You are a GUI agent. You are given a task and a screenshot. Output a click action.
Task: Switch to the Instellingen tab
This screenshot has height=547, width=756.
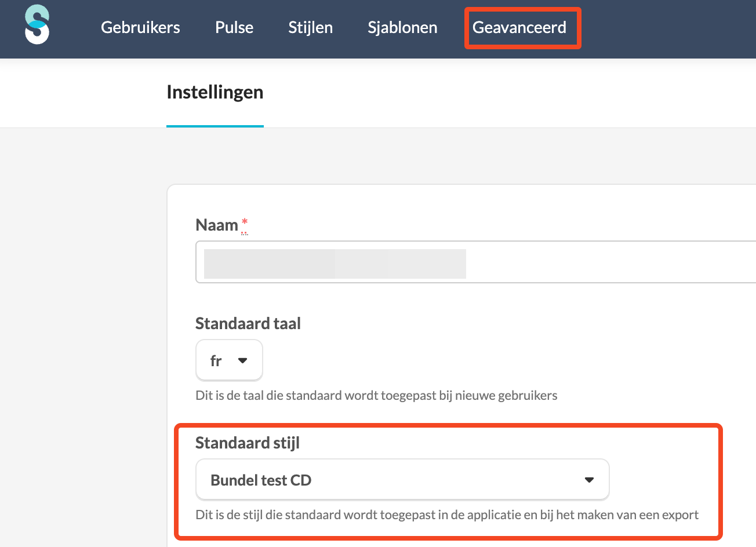point(215,92)
